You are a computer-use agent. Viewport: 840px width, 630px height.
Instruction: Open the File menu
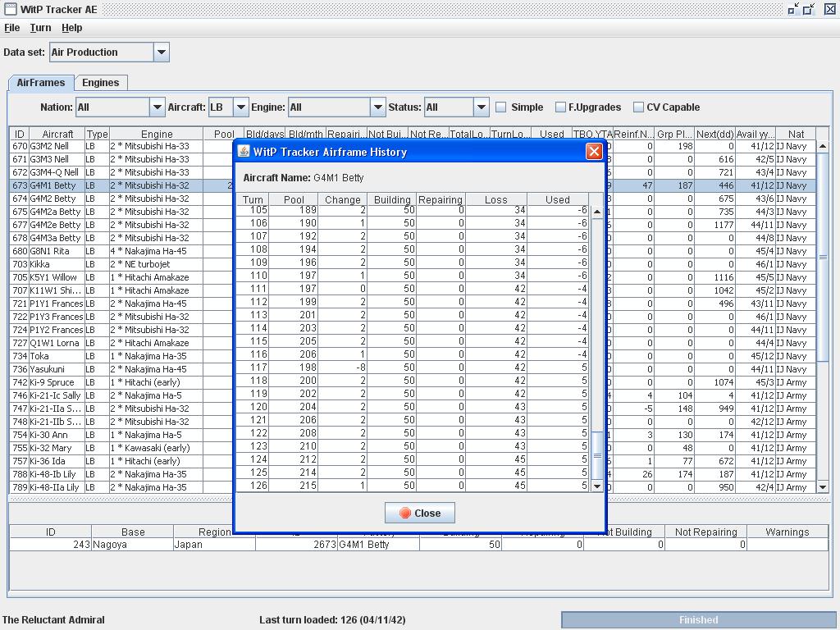pyautogui.click(x=11, y=28)
